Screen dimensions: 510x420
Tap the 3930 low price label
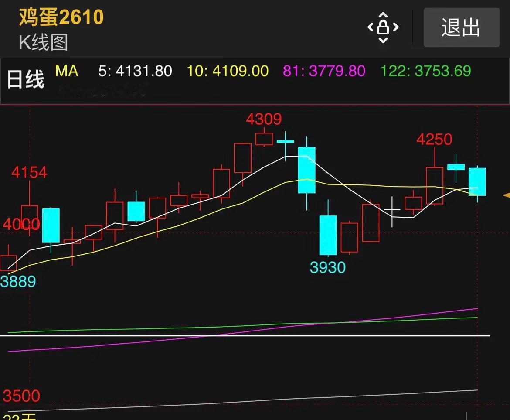(x=327, y=267)
